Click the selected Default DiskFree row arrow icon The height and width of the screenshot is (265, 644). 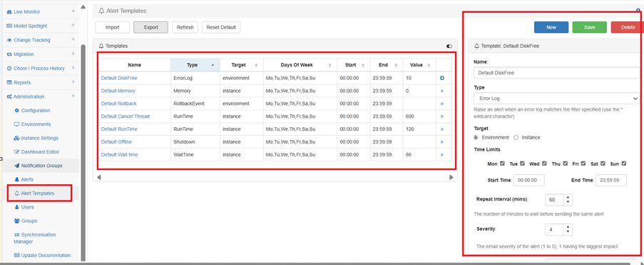coord(442,78)
